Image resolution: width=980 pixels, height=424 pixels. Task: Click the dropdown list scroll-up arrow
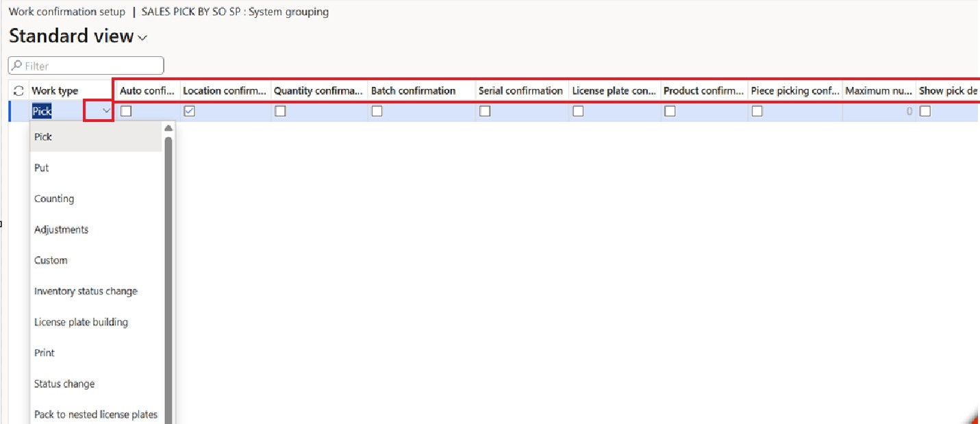(168, 128)
